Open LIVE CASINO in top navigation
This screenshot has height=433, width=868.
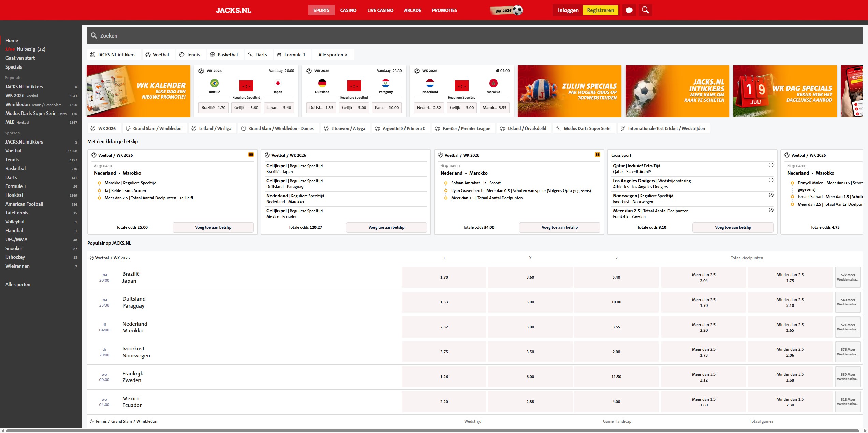point(380,10)
